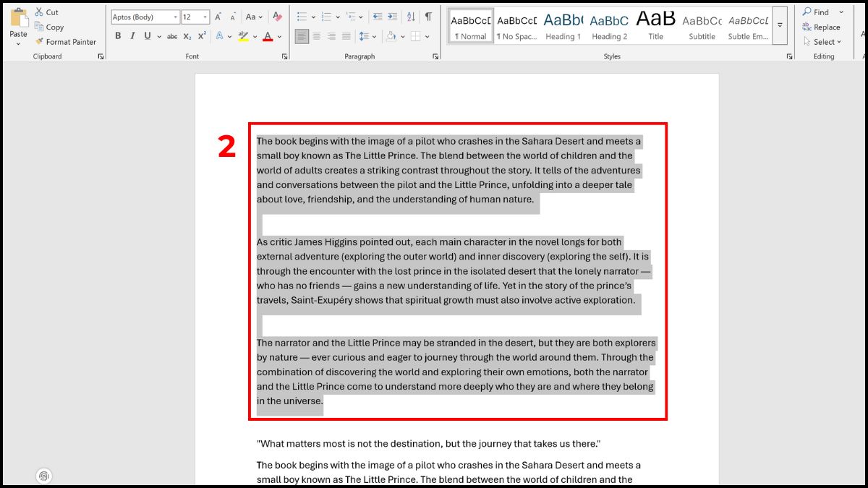Align the text right
Viewport: 868px width, 488px height.
click(331, 35)
